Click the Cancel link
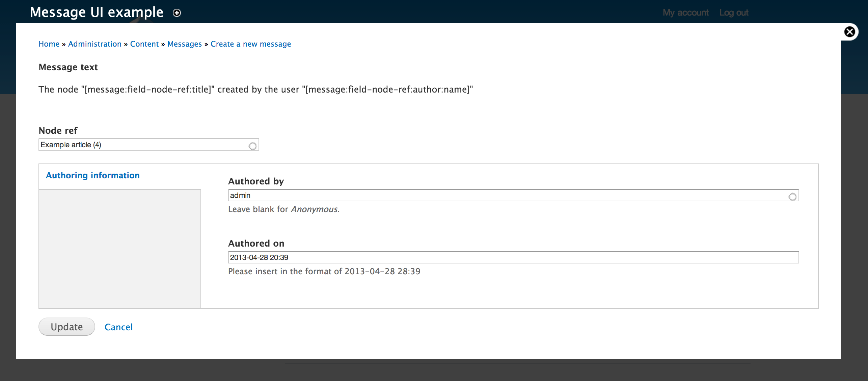Viewport: 868px width, 381px height. coord(118,327)
